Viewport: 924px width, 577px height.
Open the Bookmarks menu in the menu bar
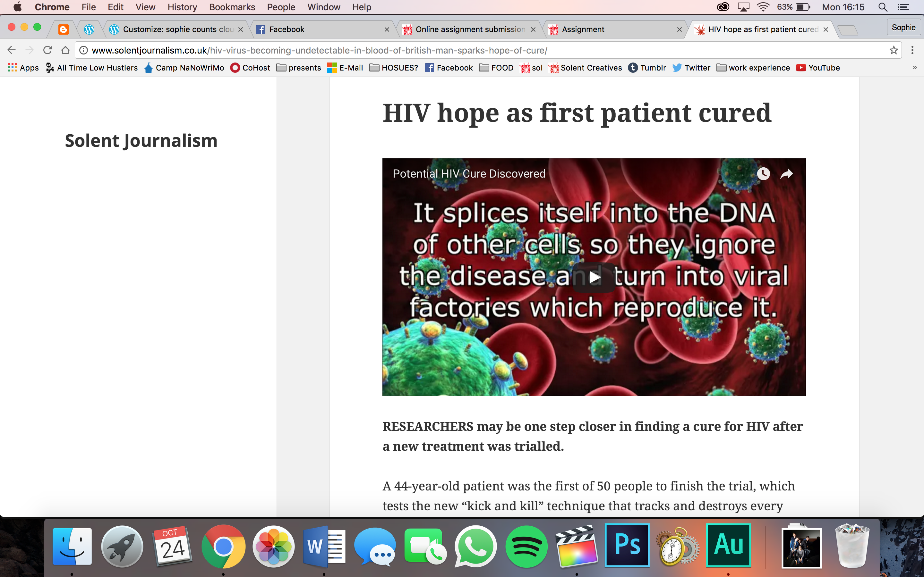click(x=232, y=7)
